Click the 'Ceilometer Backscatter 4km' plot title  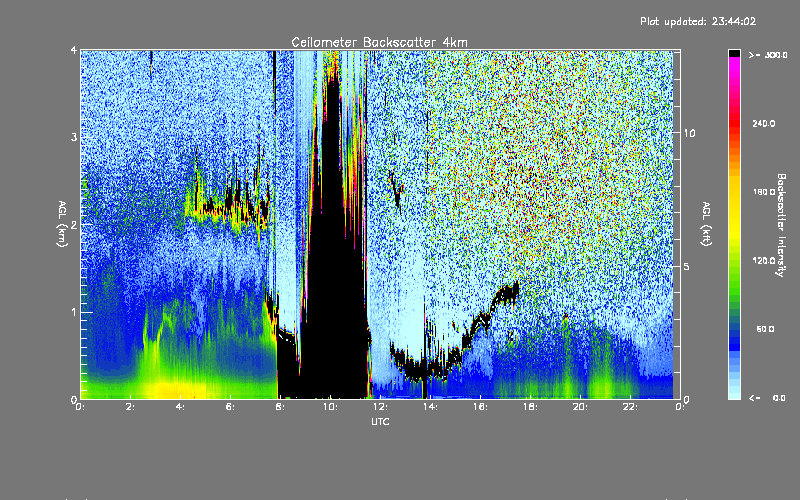coord(379,42)
